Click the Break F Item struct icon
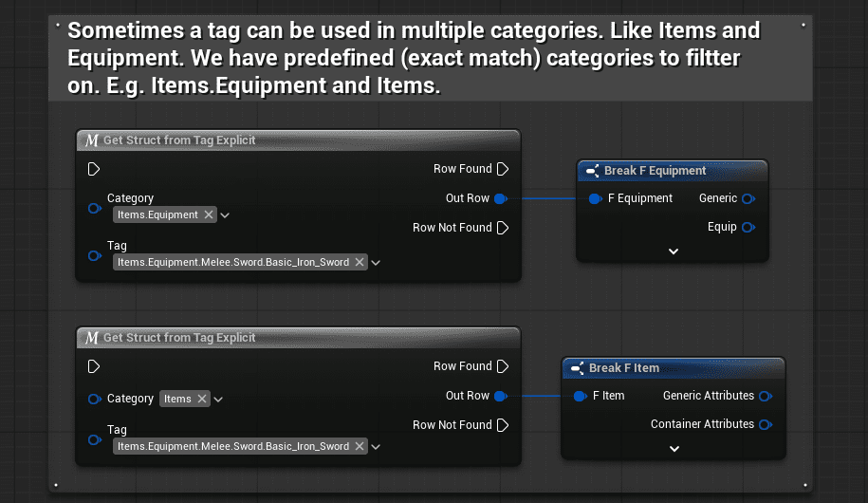 coord(578,368)
